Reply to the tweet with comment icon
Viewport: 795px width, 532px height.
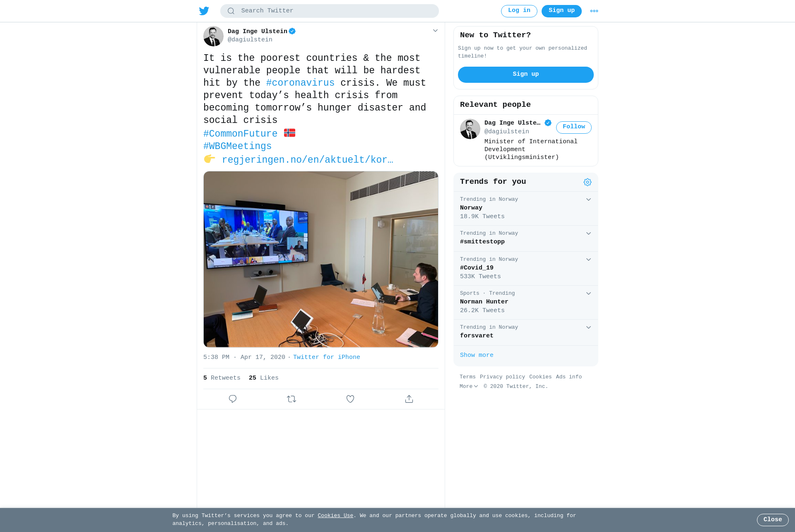[233, 399]
